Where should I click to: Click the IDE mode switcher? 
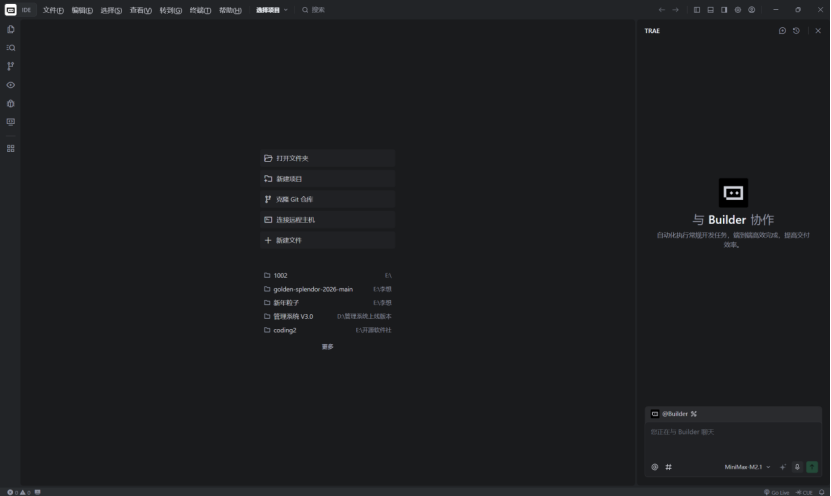click(27, 10)
